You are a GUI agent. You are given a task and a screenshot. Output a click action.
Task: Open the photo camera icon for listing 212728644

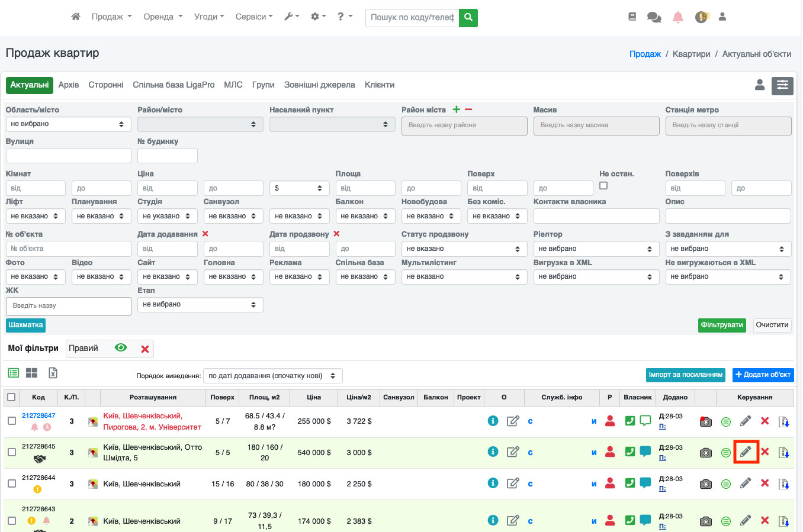click(x=705, y=484)
